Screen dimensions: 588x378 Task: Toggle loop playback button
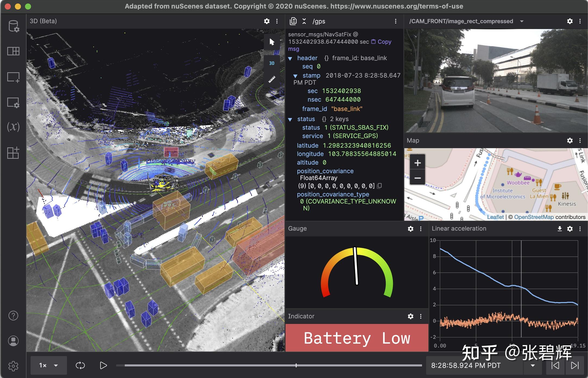point(80,365)
